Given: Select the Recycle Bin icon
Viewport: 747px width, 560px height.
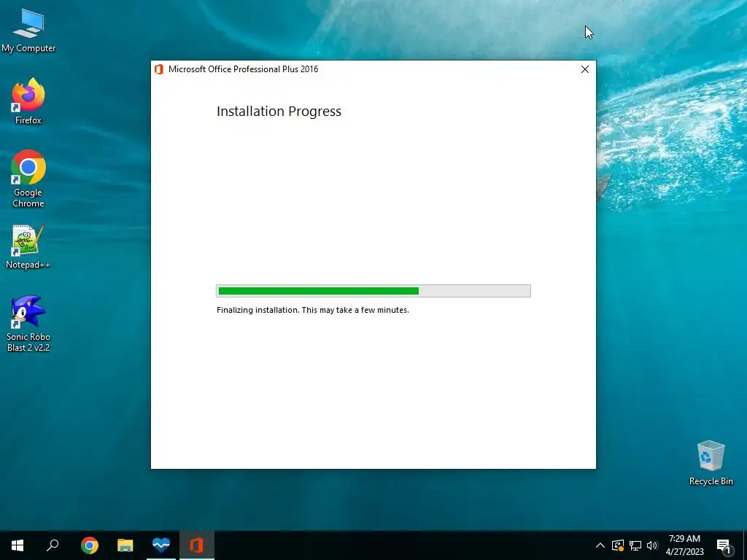Looking at the screenshot, I should click(x=711, y=463).
